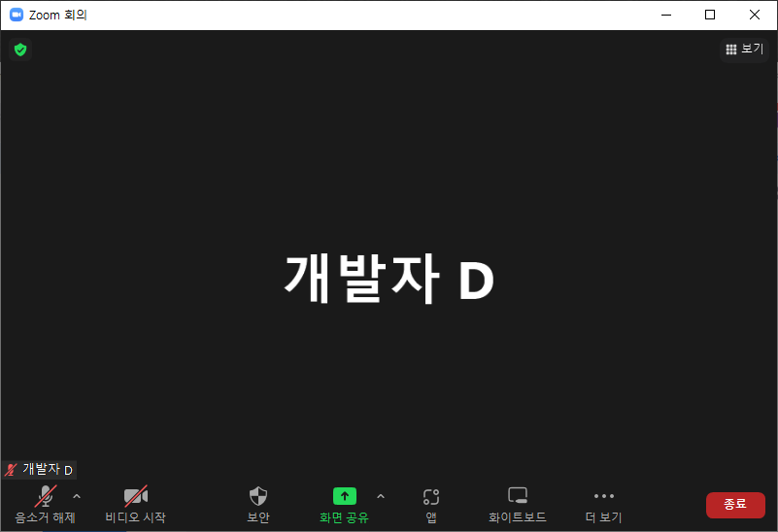This screenshot has width=778, height=532.
Task: Minimize the Zoom 회의 window
Action: (666, 15)
